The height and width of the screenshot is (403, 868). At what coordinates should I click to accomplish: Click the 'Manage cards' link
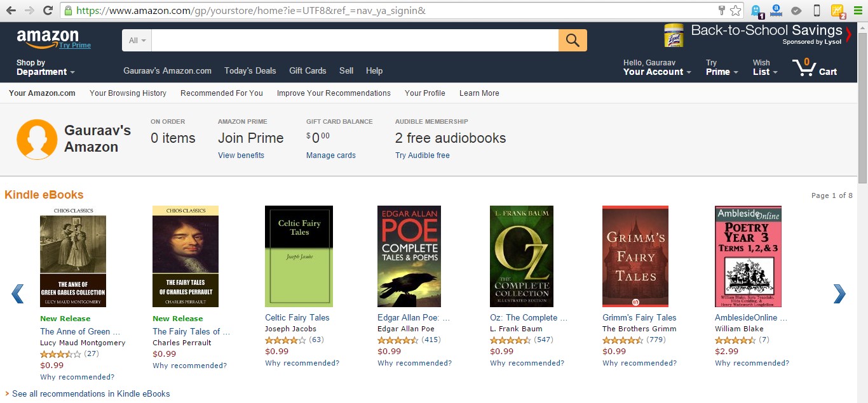pyautogui.click(x=330, y=155)
